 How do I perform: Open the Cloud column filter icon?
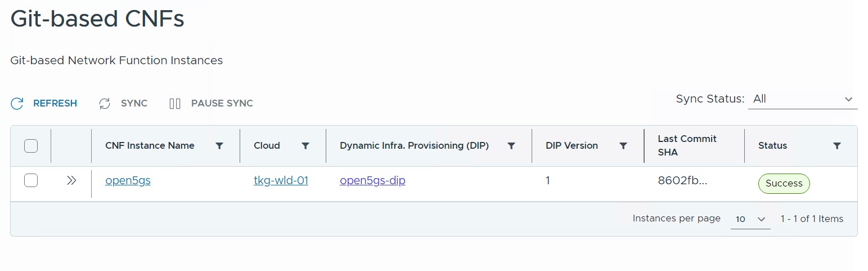(305, 146)
